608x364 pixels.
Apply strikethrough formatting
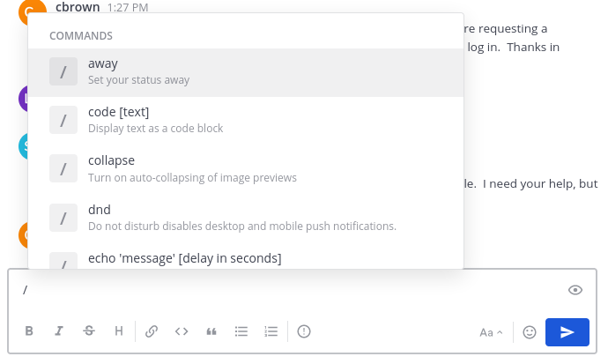89,331
